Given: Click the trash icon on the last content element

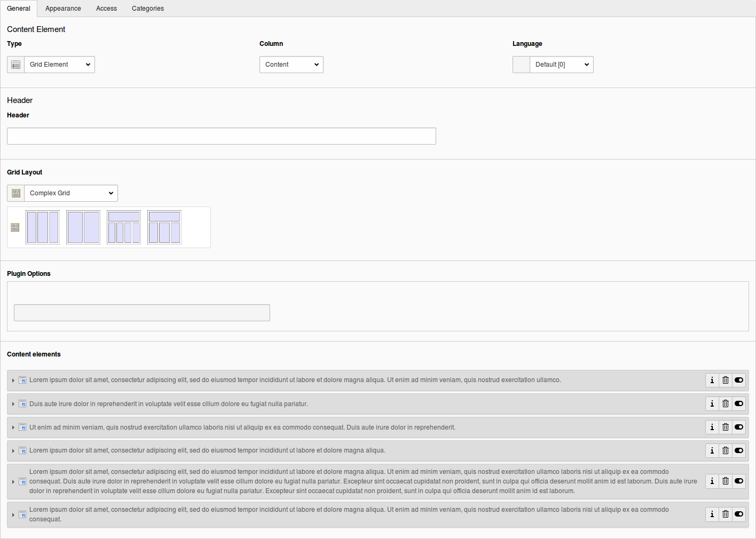Looking at the screenshot, I should tap(725, 514).
